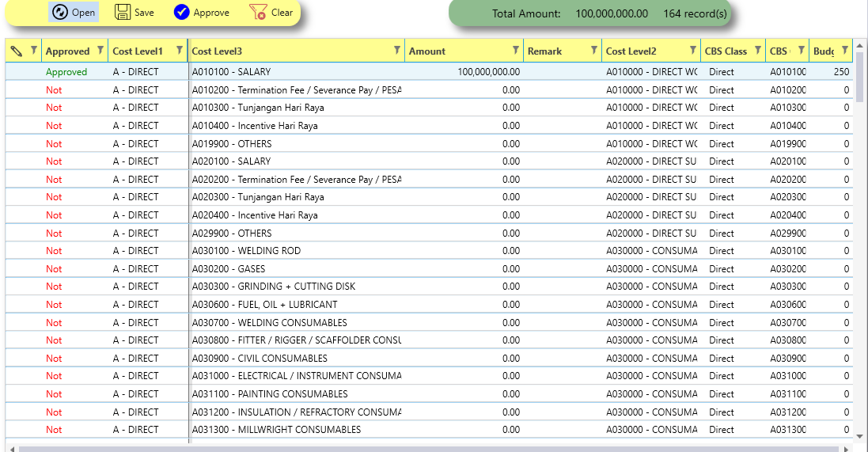Open the Cost Level2 column filter
868x452 pixels.
pos(693,51)
